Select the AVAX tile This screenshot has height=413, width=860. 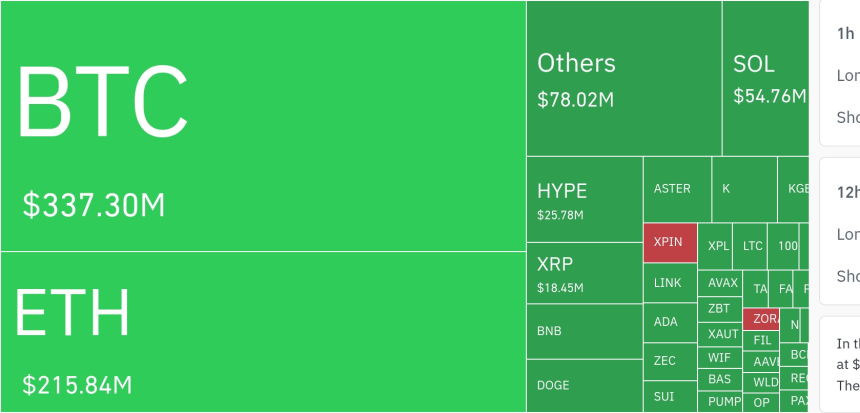tap(720, 283)
